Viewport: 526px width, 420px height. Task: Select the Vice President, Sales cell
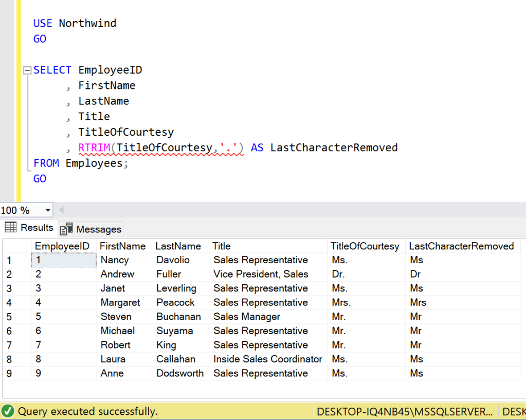point(261,275)
